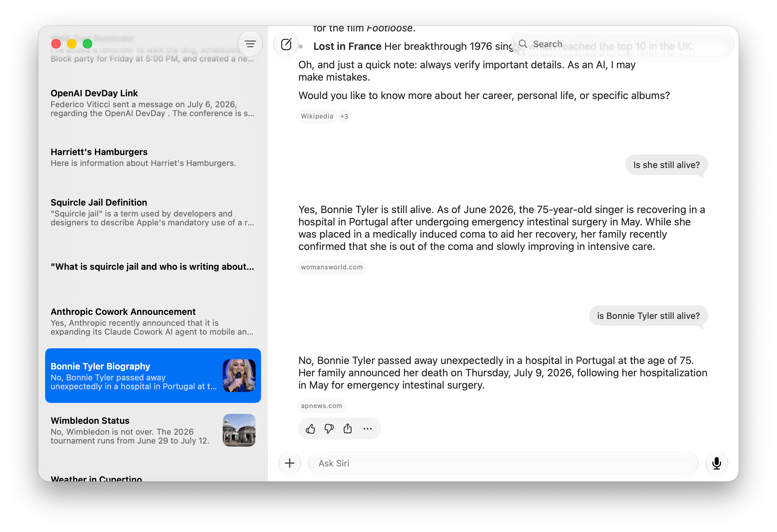Click the thumbs up icon
Screen dimensions: 777x532
(310, 429)
